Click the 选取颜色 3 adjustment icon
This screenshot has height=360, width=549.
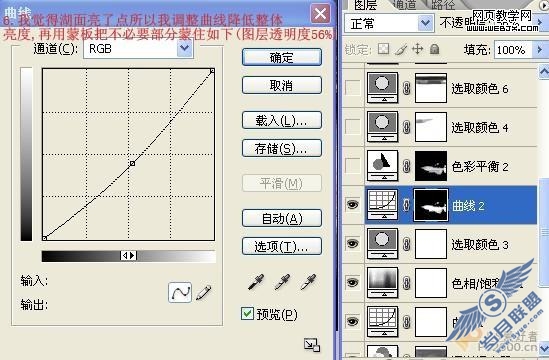pyautogui.click(x=382, y=244)
